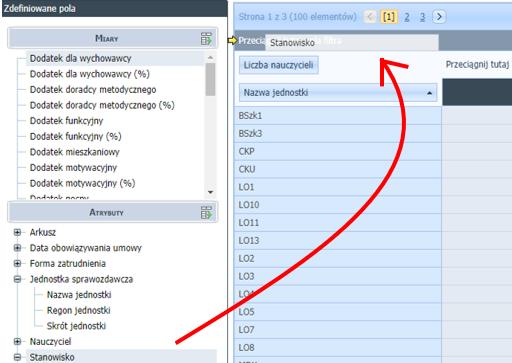Image resolution: width=512 pixels, height=363 pixels.
Task: Click the LO13 row header
Action: point(338,241)
